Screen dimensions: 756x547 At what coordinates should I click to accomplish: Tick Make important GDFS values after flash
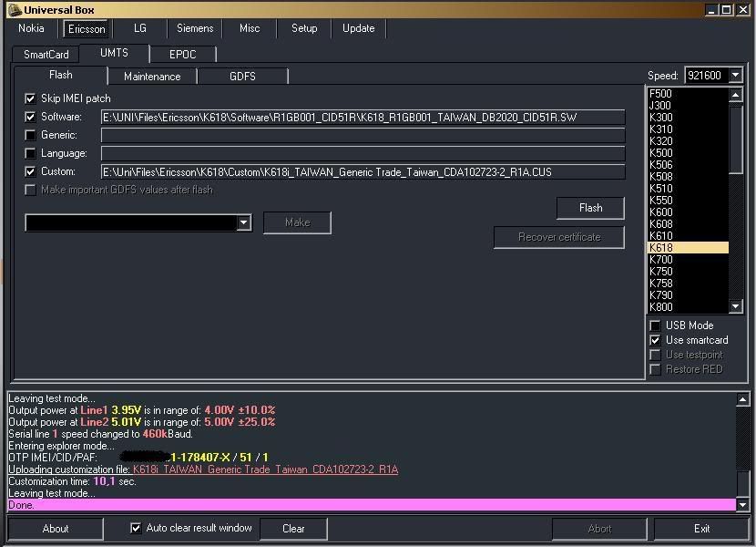pyautogui.click(x=30, y=191)
